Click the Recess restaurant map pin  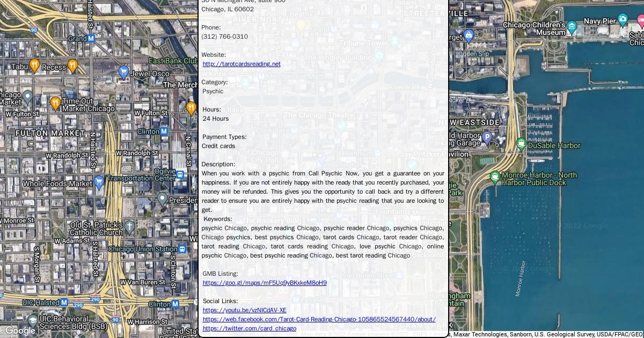pyautogui.click(x=72, y=66)
